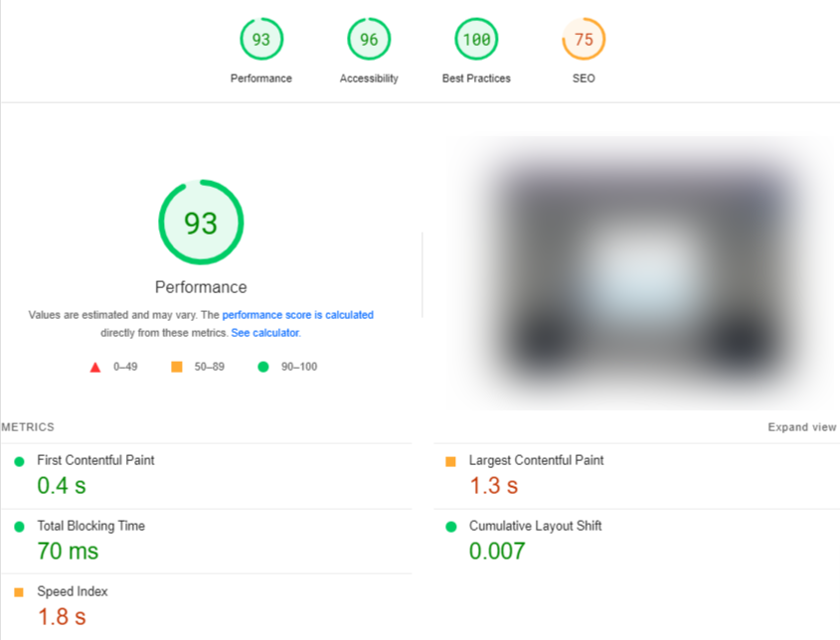Jump to the Accessibility section label
This screenshot has width=840, height=640.
pos(369,79)
